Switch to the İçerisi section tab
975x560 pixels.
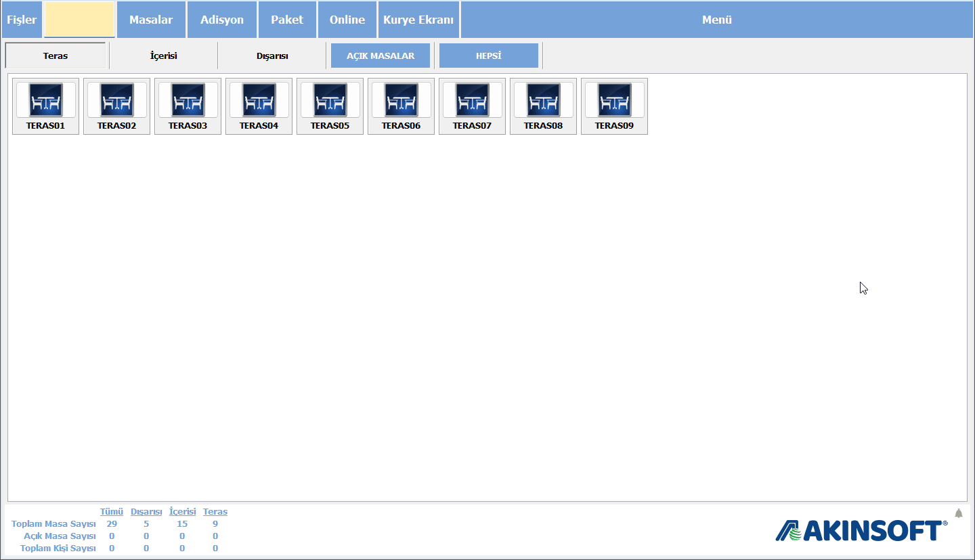(x=163, y=56)
